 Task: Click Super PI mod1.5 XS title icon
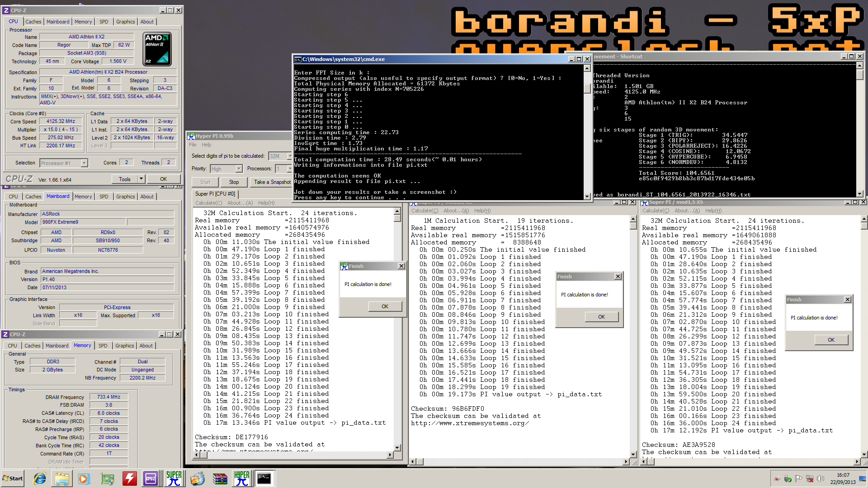point(644,202)
